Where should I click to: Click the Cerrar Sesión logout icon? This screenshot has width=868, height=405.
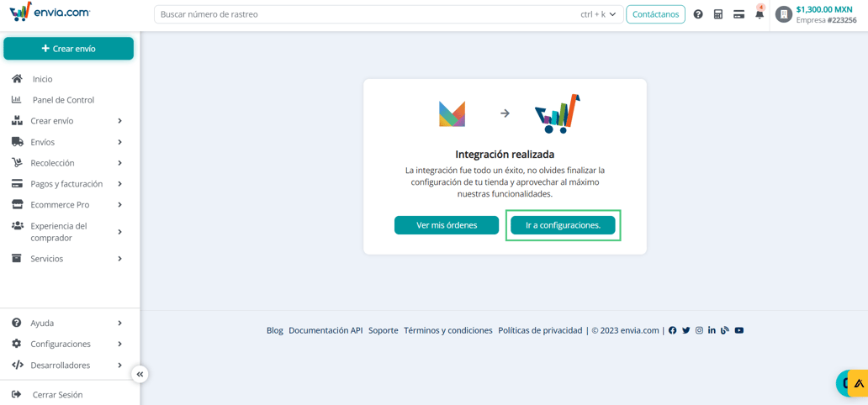pos(17,394)
